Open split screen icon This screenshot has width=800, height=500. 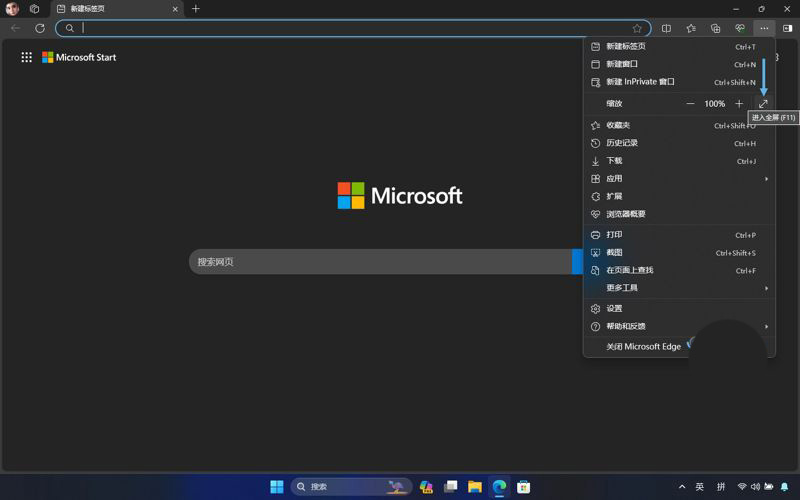click(x=666, y=29)
